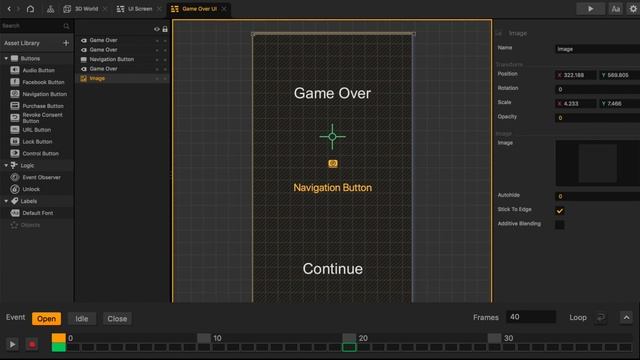Close the UI Screen tab
The image size is (640, 360).
(x=160, y=9)
